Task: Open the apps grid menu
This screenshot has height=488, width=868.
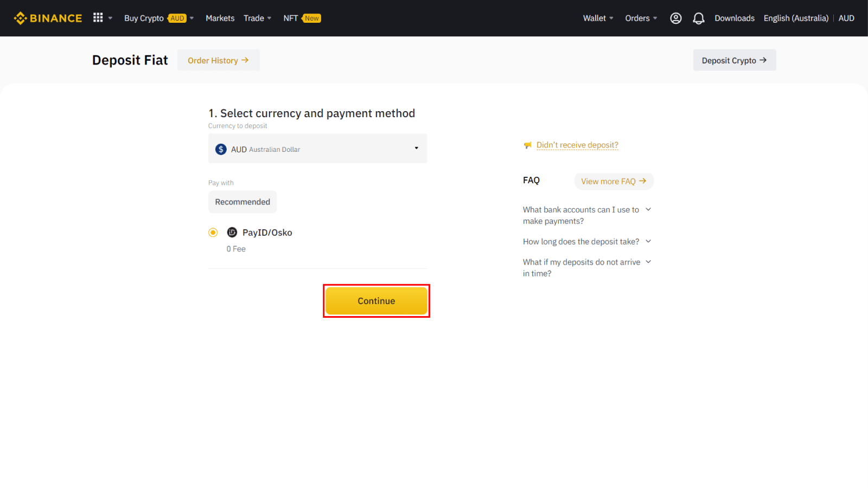Action: (97, 17)
